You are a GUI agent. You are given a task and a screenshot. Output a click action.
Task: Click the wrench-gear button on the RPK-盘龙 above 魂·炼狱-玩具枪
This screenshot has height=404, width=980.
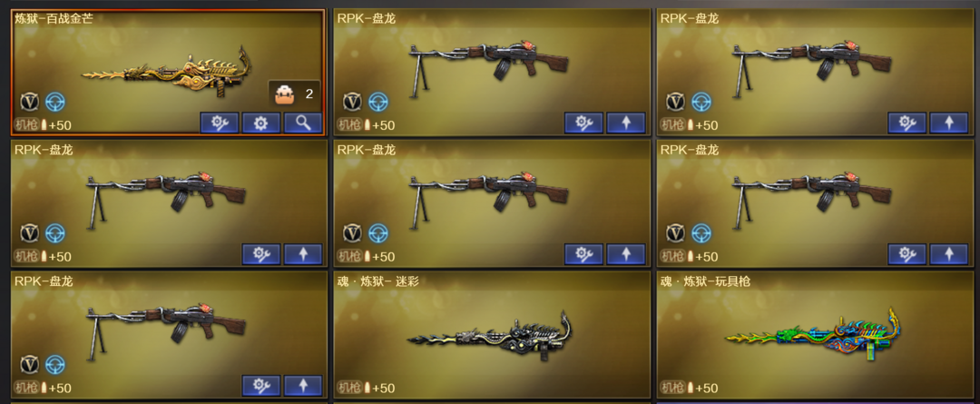(x=906, y=254)
